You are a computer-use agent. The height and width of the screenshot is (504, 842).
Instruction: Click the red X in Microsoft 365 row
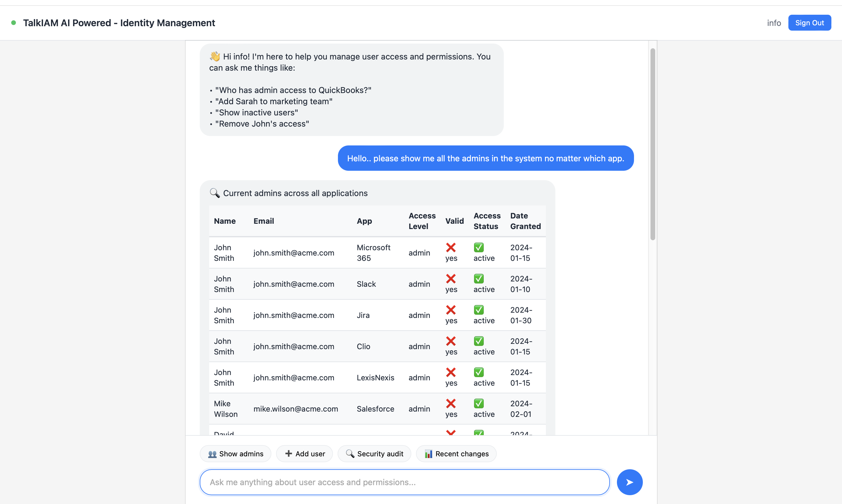click(450, 247)
